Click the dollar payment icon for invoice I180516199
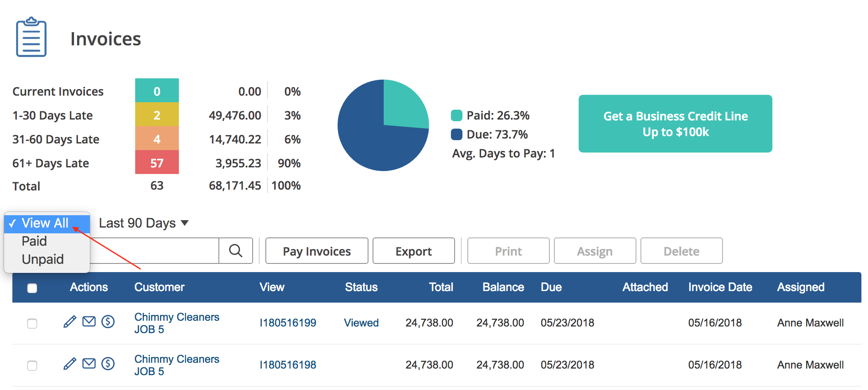The height and width of the screenshot is (390, 868). coord(108,322)
